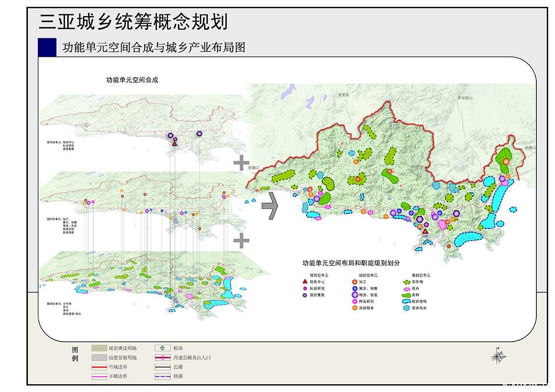555x392 pixels.
Task: Click the dashed 铁路 legend line
Action: coord(162,376)
